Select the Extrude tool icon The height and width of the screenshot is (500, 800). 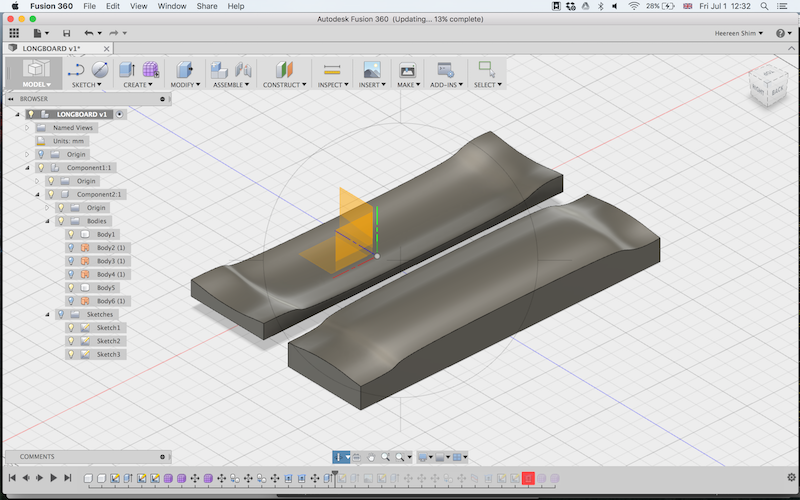click(x=127, y=70)
